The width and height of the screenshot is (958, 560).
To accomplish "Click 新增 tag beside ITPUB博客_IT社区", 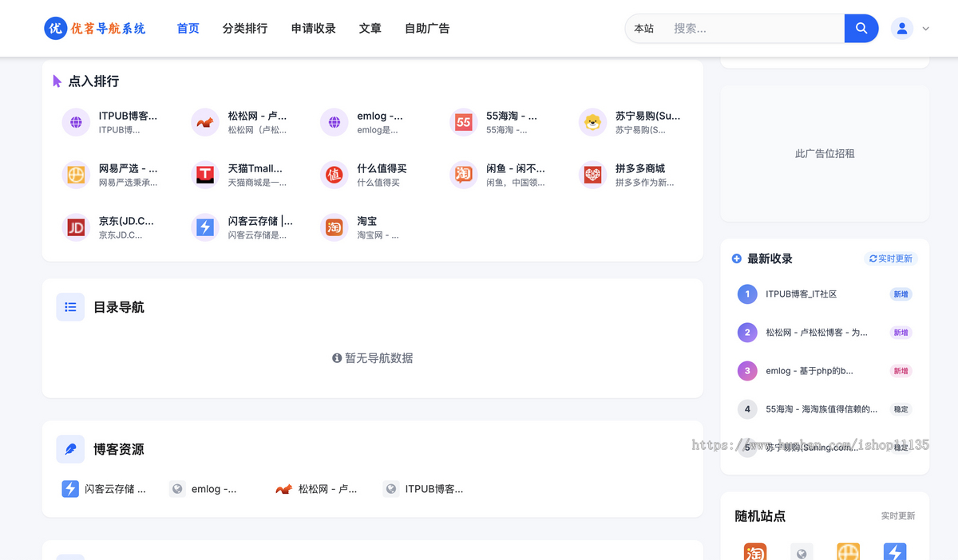I will click(901, 294).
